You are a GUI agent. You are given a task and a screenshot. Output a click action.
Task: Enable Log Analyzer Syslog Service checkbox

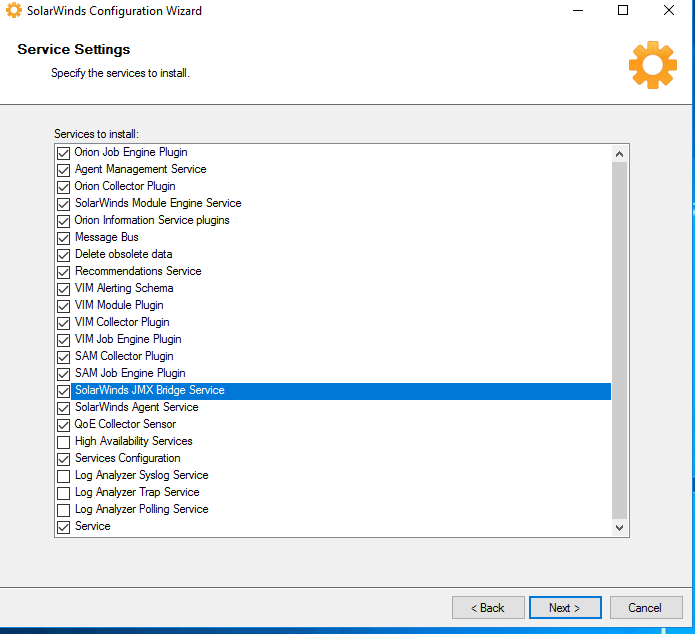click(x=63, y=476)
